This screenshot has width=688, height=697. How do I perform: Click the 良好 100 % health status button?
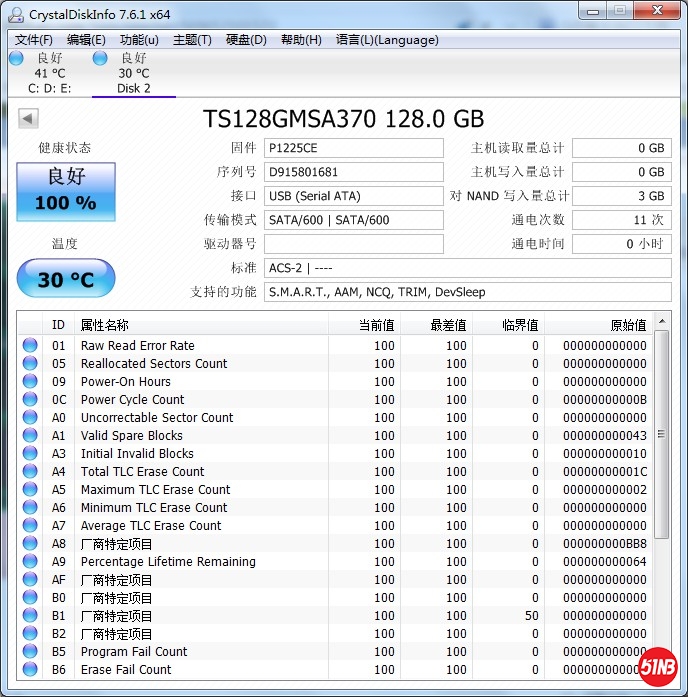point(66,190)
